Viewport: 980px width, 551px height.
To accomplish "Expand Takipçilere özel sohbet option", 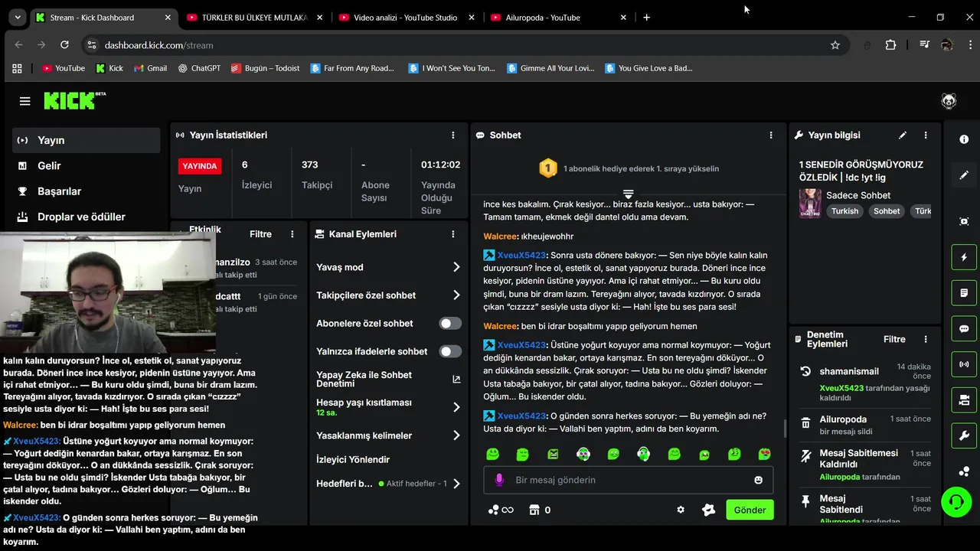I will (x=456, y=295).
